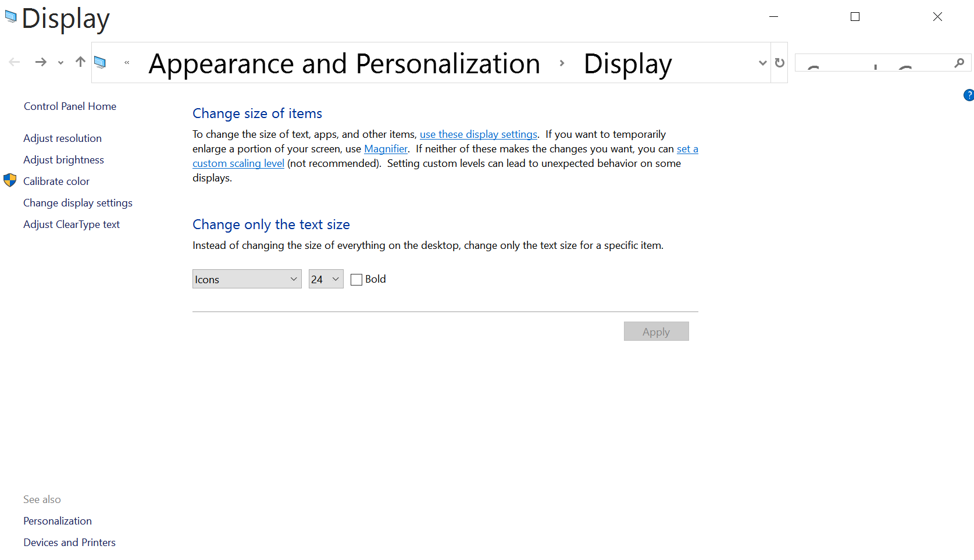Open the 'use these display settings' link

coord(478,134)
